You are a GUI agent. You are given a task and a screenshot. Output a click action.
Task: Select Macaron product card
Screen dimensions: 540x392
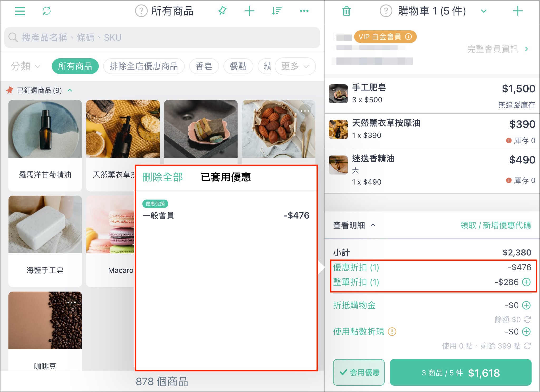point(110,241)
